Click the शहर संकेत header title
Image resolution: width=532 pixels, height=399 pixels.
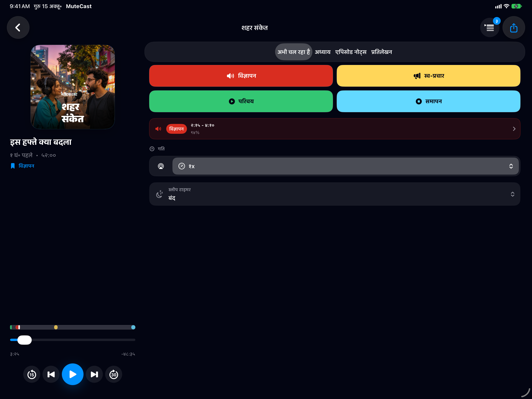point(255,28)
